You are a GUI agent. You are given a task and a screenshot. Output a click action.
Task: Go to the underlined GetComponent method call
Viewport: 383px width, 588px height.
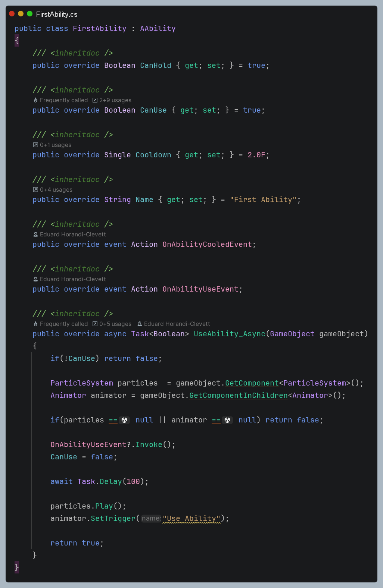click(252, 383)
